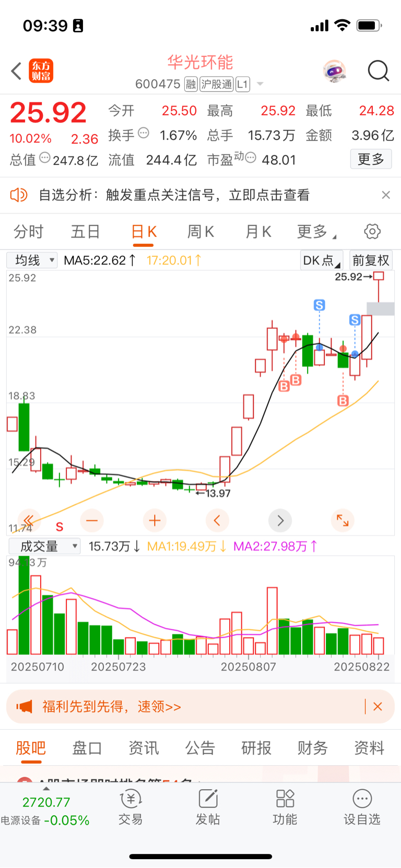Expand the stock title dropdown arrow
Viewport: 401px width, 868px height.
tap(260, 84)
